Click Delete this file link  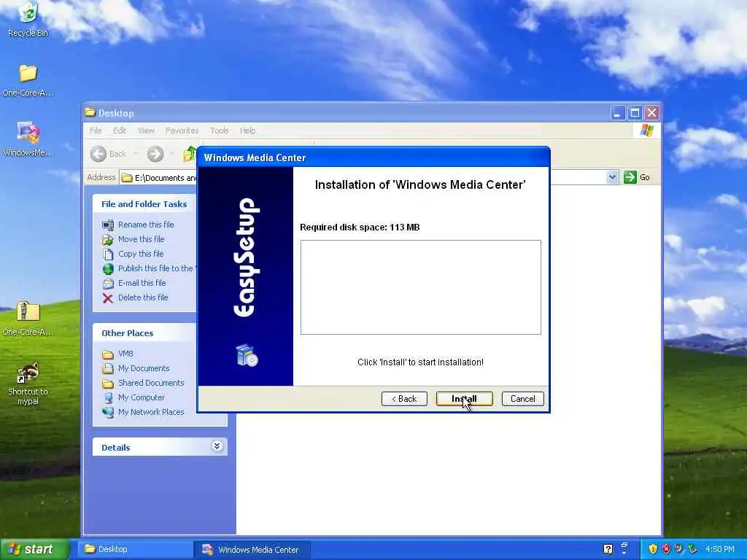[143, 297]
